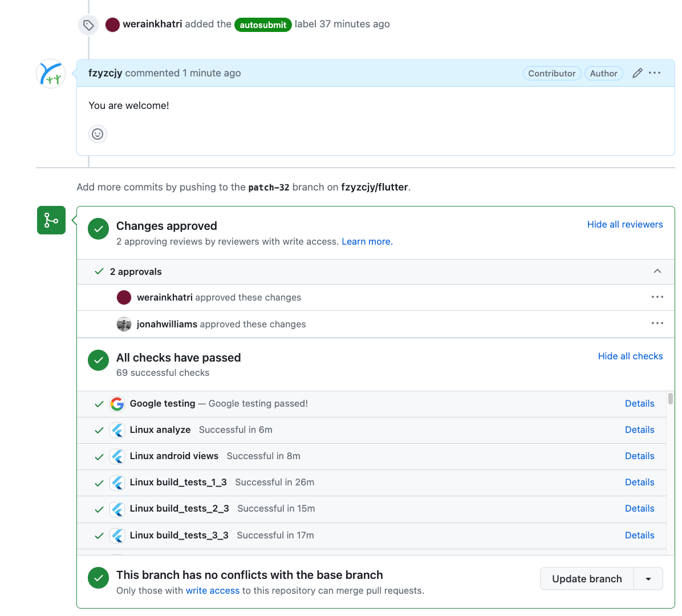The image size is (682, 616).
Task: Open Details for Linux build_tests_1_3
Action: [x=639, y=482]
